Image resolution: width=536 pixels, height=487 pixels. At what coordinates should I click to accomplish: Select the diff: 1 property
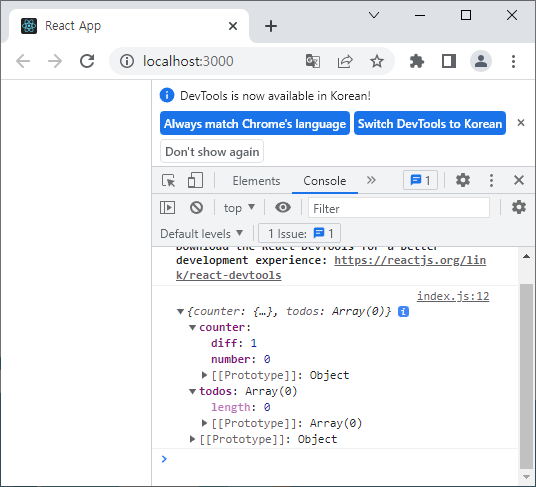point(234,343)
